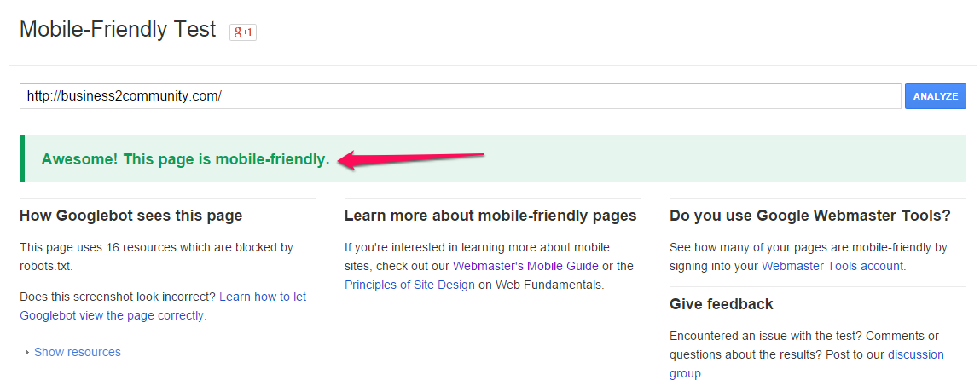This screenshot has width=980, height=386.
Task: Click 'Do you use Google Webmaster Tools?' heading
Action: pos(809,216)
